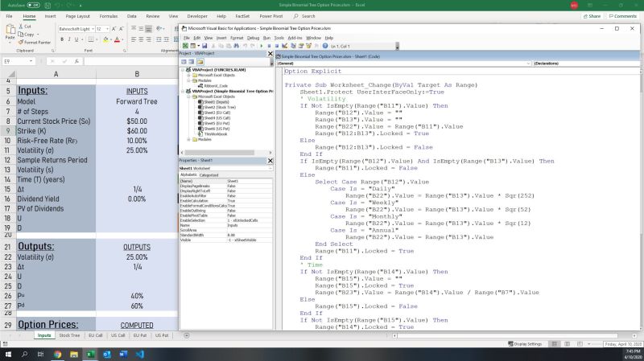644x361 pixels.
Task: Open the (General) object dropdown in code window
Action: [528, 64]
